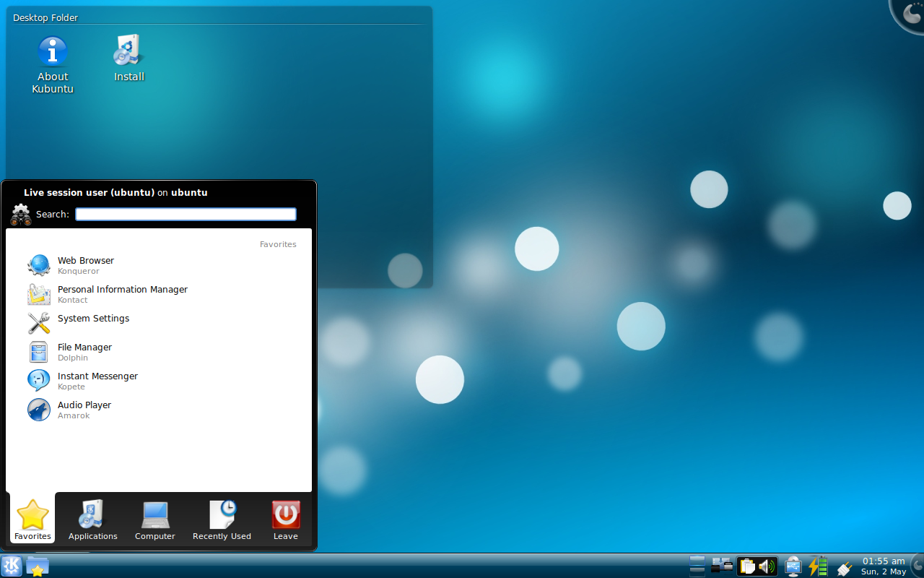Start Amarok Audio Player
The image size is (924, 578).
159,410
